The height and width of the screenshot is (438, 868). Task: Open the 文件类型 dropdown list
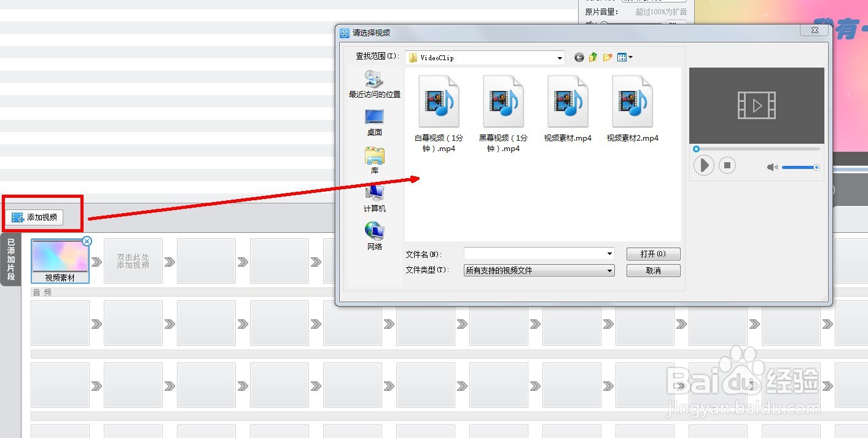539,270
